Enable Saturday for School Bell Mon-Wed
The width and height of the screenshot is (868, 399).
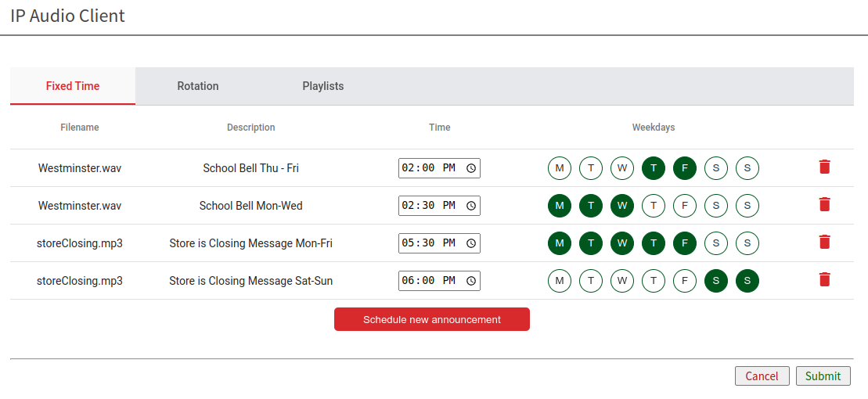(715, 206)
